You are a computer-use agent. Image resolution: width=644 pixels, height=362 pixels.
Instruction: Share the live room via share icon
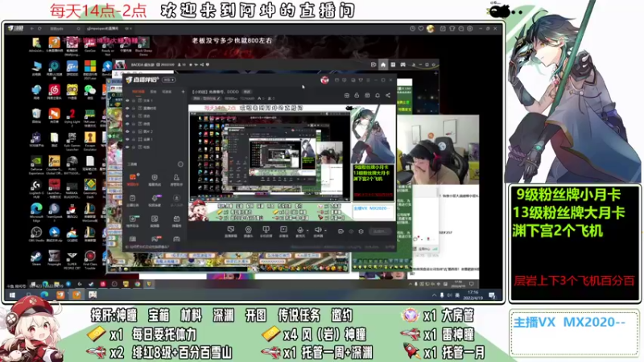(388, 95)
